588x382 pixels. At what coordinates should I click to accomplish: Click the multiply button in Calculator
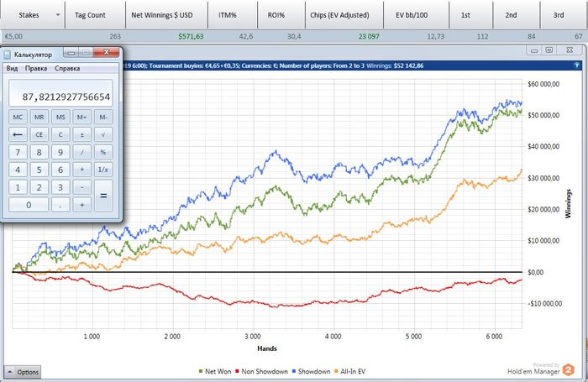81,170
